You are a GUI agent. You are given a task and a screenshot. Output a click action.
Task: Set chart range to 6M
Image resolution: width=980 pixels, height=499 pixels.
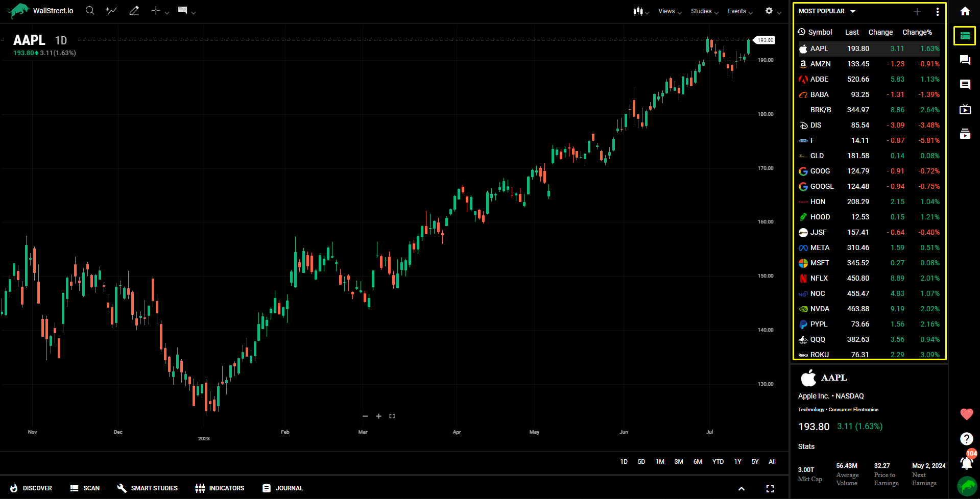(x=698, y=462)
